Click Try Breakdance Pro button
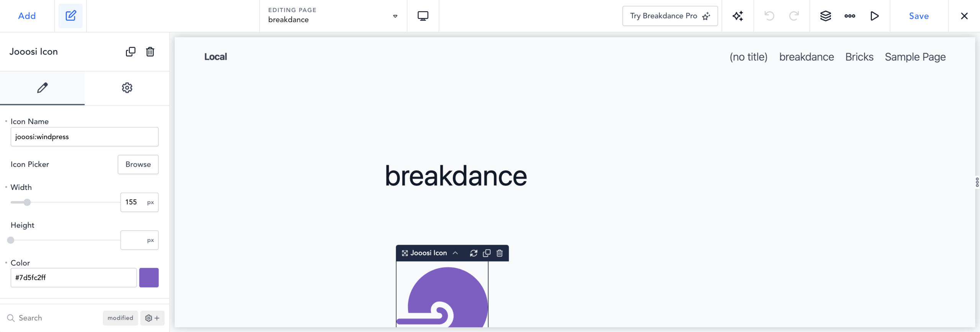This screenshot has width=980, height=332. click(670, 16)
